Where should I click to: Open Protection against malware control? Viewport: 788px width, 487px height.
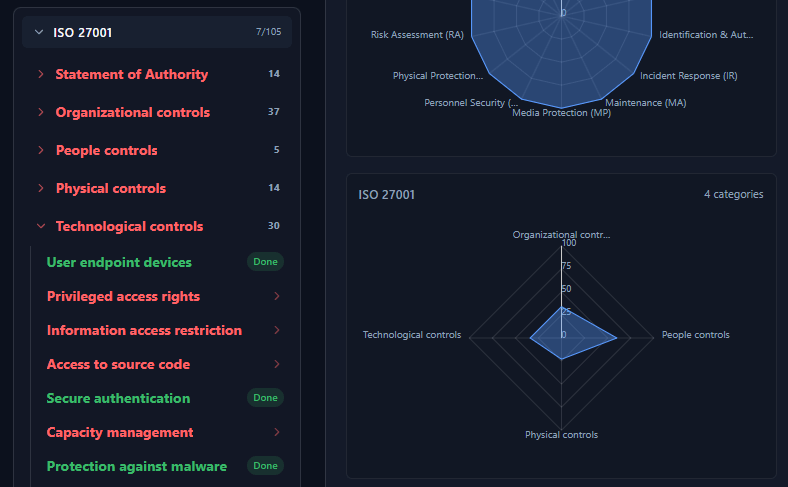[x=137, y=466]
